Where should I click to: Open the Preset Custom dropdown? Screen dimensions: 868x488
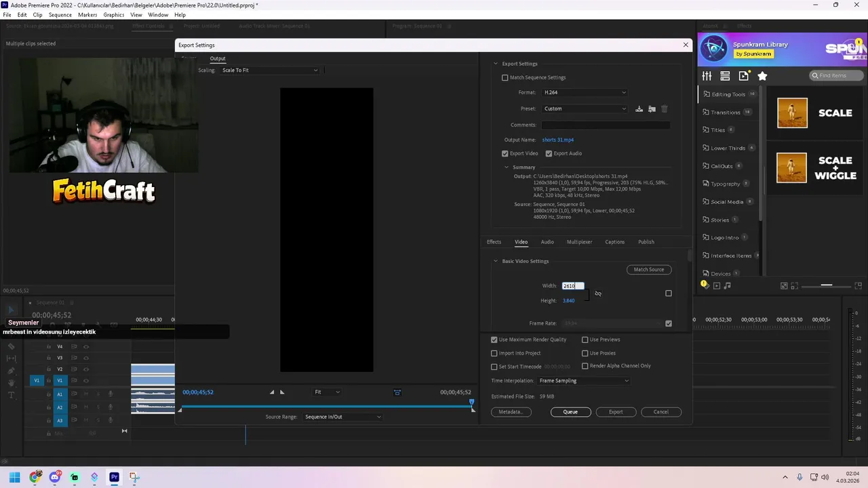pos(585,108)
